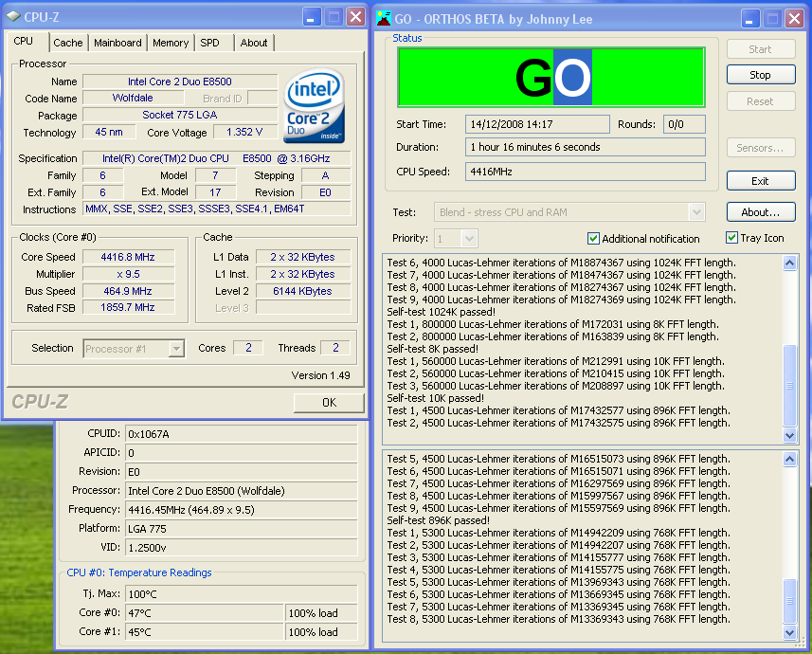Click the Rated FSB 1859.7 MHz value
The width and height of the screenshot is (812, 654).
coord(128,307)
